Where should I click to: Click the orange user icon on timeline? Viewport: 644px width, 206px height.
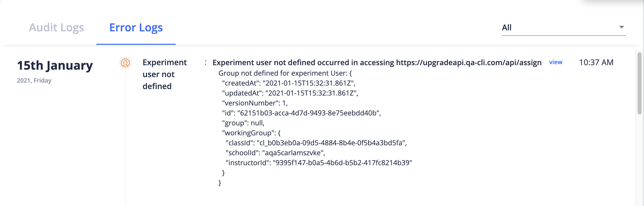125,63
